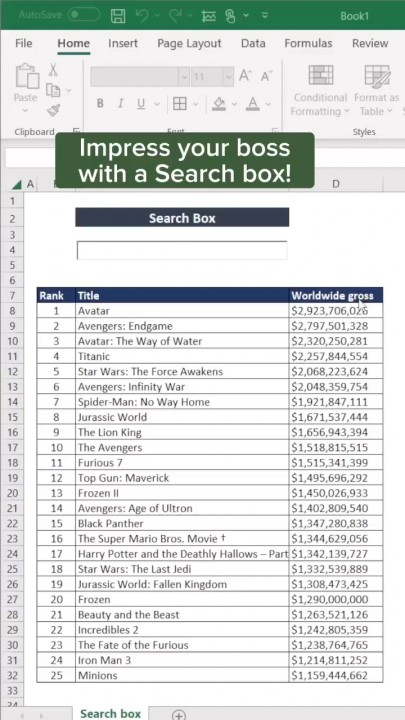Click the Cut scissors icon
Image resolution: width=405 pixels, height=720 pixels.
[53, 70]
